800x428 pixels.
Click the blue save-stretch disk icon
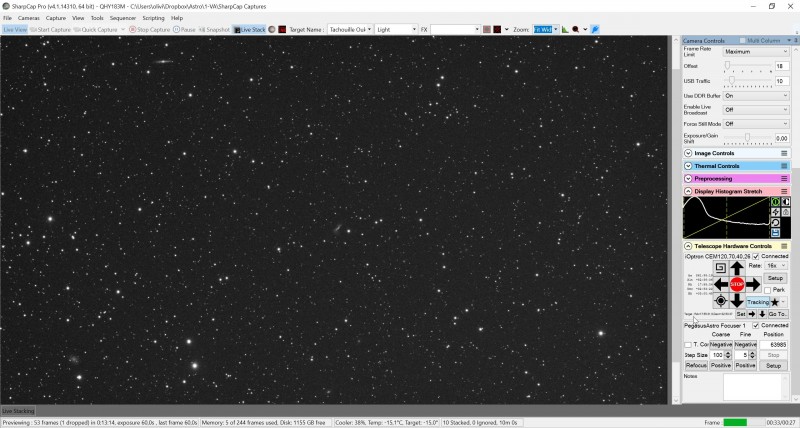pos(775,233)
